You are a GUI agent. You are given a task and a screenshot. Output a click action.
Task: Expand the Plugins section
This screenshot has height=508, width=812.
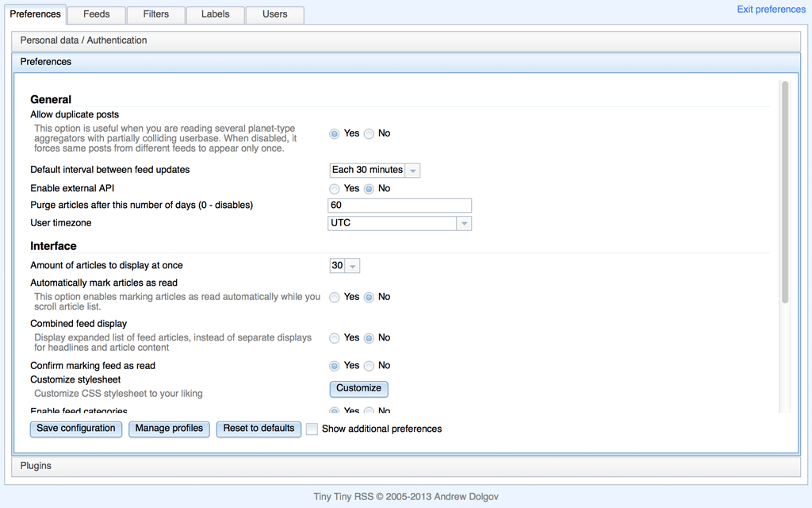coord(36,466)
